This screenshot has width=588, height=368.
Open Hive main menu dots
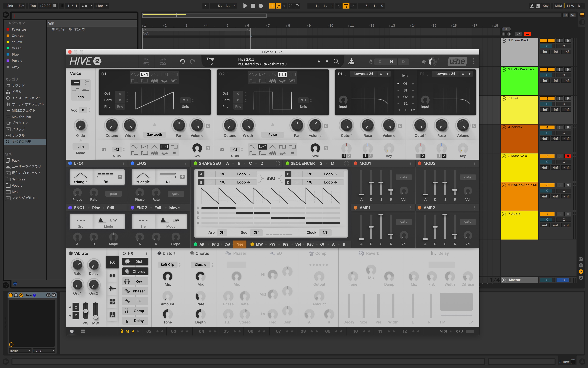click(x=473, y=61)
